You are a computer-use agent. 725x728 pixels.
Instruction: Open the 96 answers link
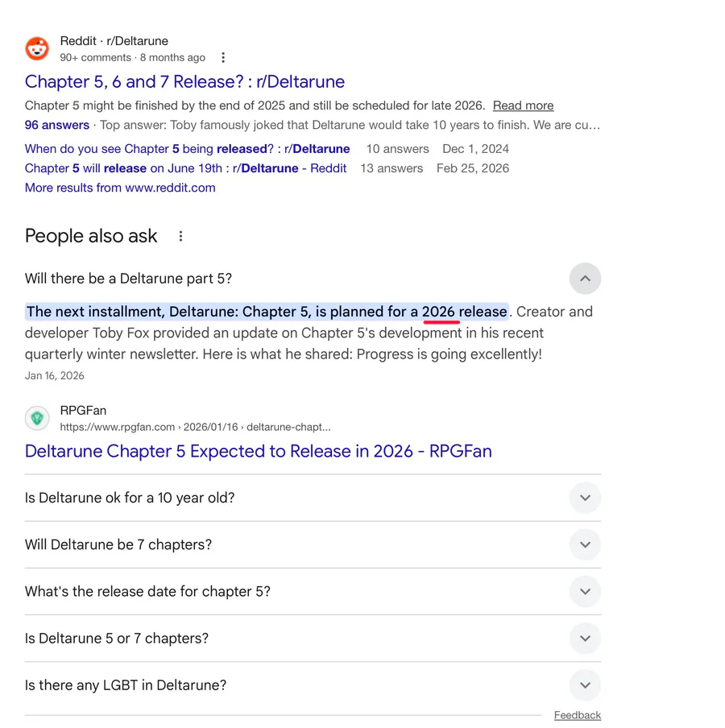pyautogui.click(x=57, y=125)
